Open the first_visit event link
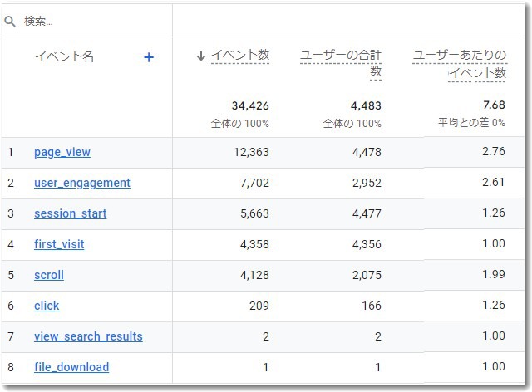 (59, 244)
